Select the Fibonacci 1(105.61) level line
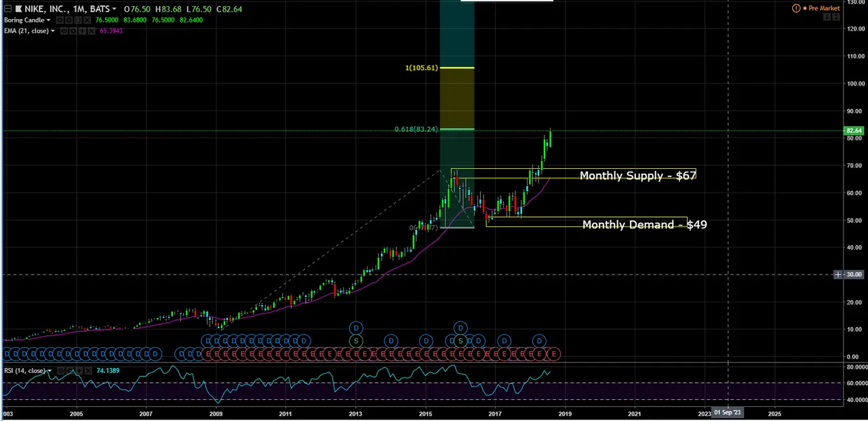 click(x=456, y=68)
